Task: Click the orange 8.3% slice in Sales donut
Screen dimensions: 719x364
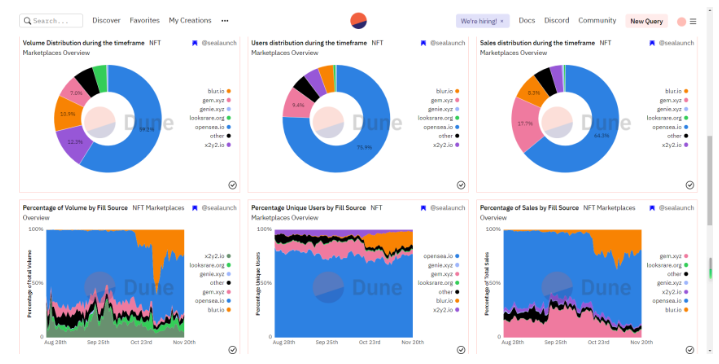Action: point(533,92)
